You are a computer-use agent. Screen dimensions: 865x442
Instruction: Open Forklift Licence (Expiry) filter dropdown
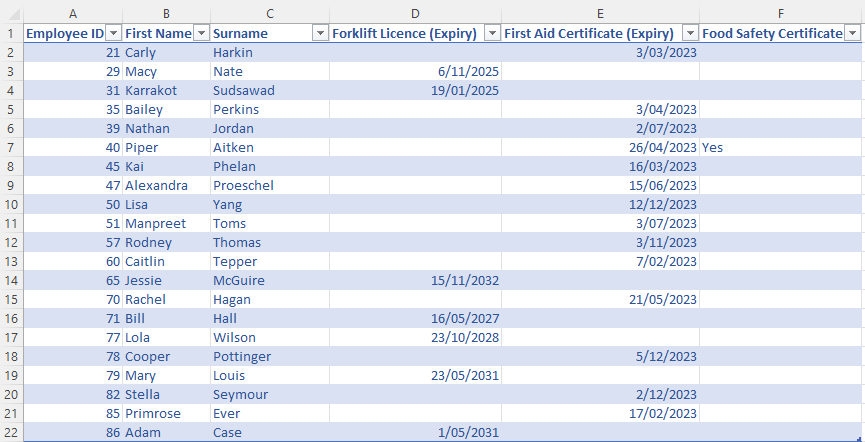(491, 33)
